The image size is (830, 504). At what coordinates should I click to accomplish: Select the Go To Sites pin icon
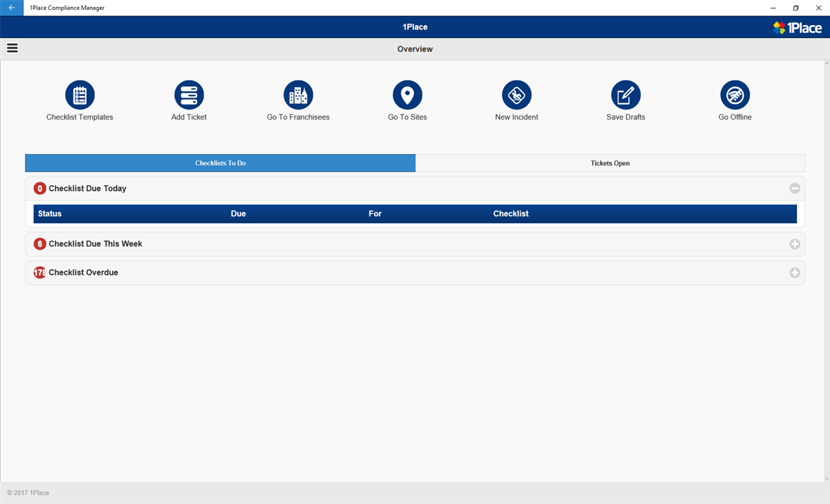408,95
